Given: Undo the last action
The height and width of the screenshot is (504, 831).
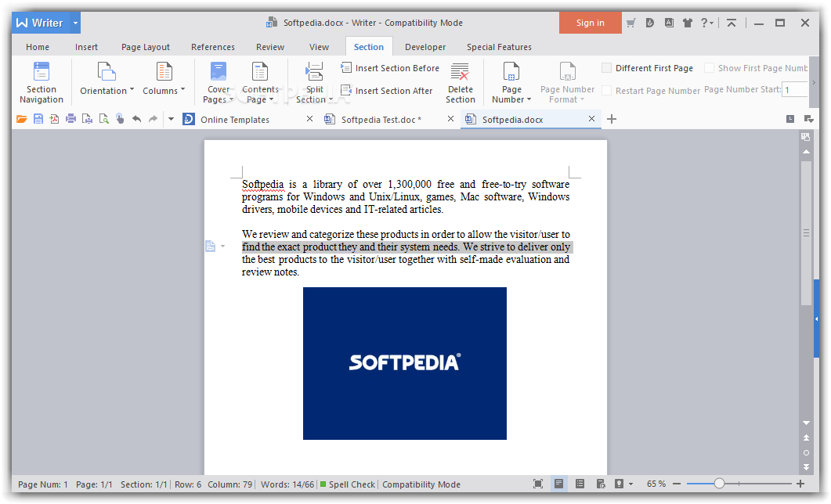Looking at the screenshot, I should (x=137, y=119).
